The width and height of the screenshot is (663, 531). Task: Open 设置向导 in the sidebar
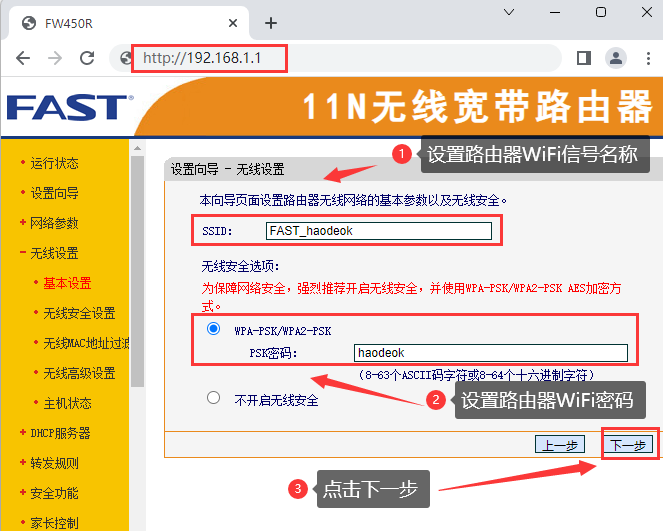[x=54, y=193]
